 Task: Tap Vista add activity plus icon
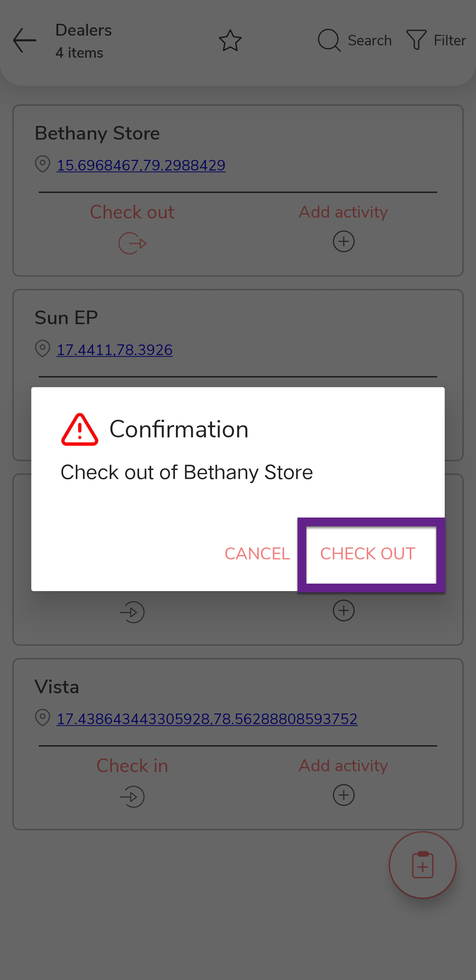(344, 795)
